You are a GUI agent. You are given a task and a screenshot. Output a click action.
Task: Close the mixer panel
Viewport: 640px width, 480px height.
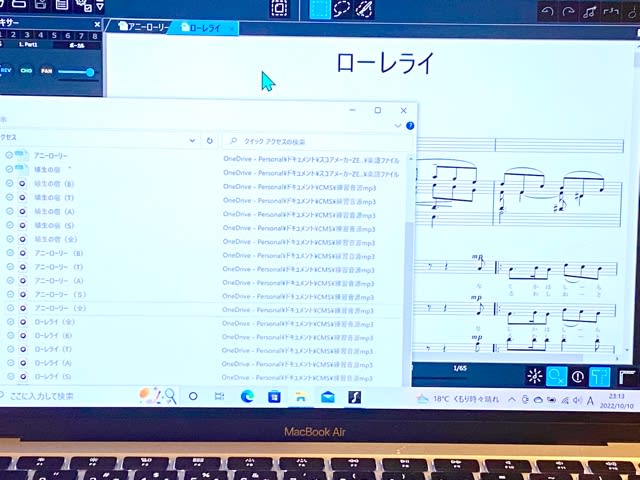97,24
